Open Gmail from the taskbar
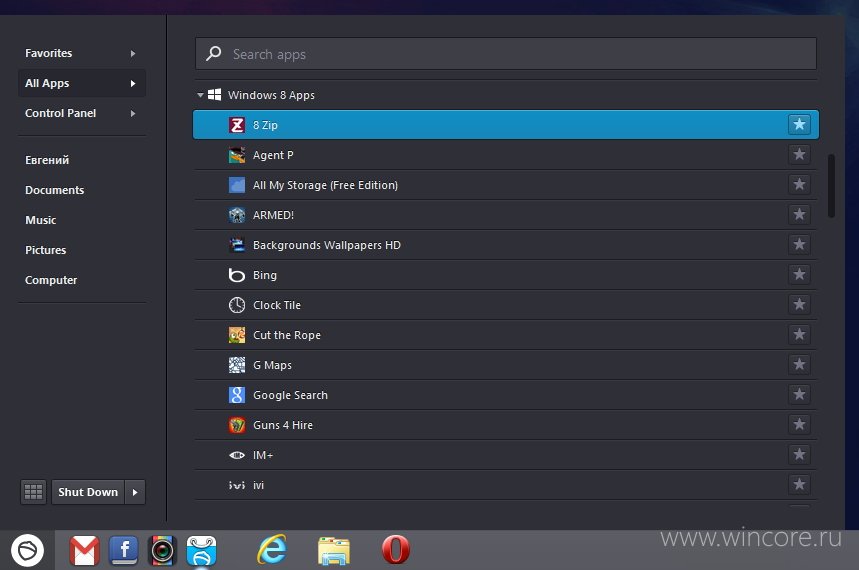859x570 pixels. [x=84, y=550]
